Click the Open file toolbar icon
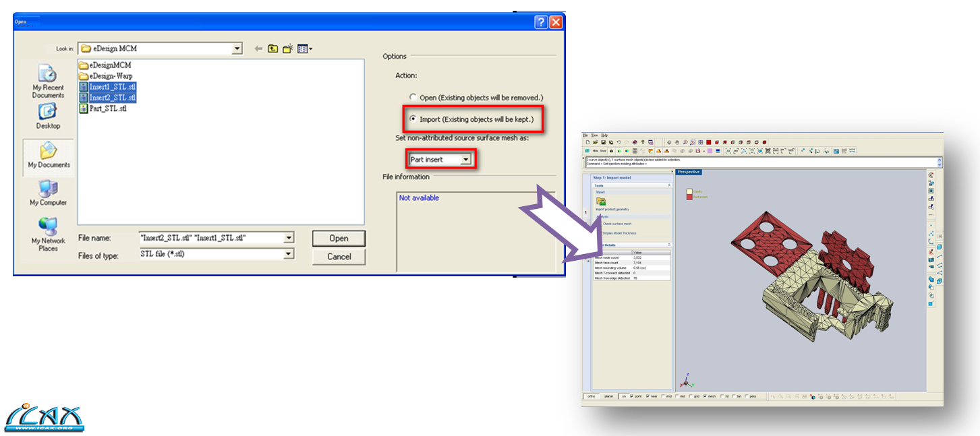This screenshot has height=436, width=980. coord(595,142)
